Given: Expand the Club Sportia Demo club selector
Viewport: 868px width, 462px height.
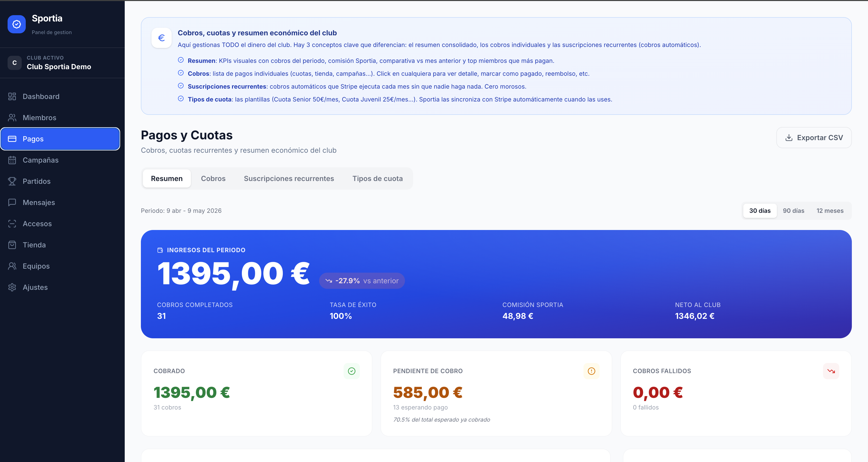Looking at the screenshot, I should point(62,63).
